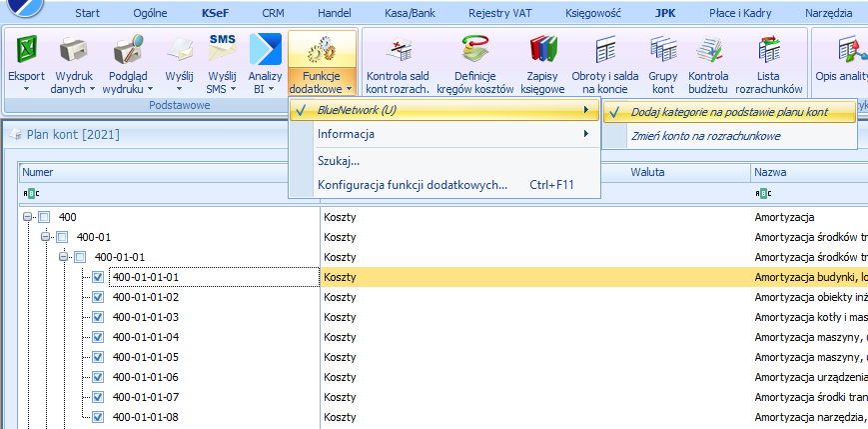Uncheck account 400-01-01-01

point(98,277)
